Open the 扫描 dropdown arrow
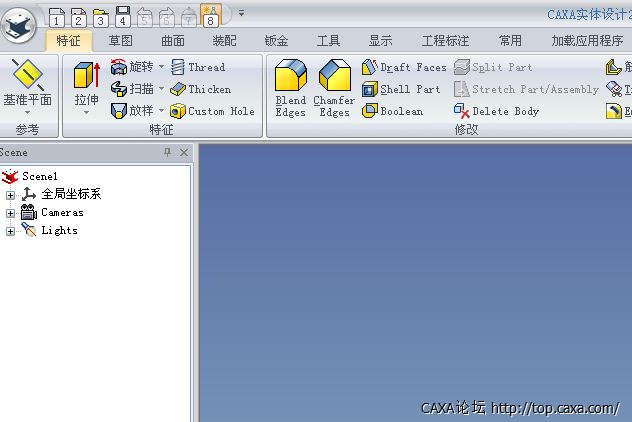 [x=161, y=88]
